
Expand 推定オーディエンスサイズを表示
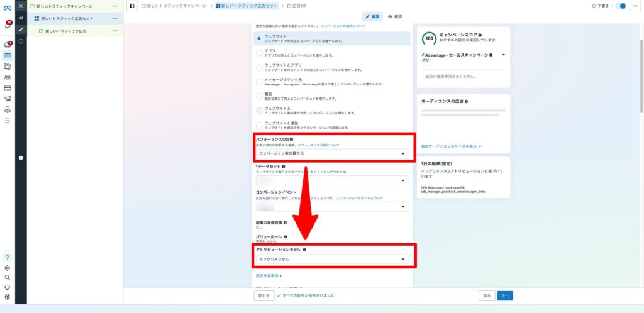pos(451,146)
